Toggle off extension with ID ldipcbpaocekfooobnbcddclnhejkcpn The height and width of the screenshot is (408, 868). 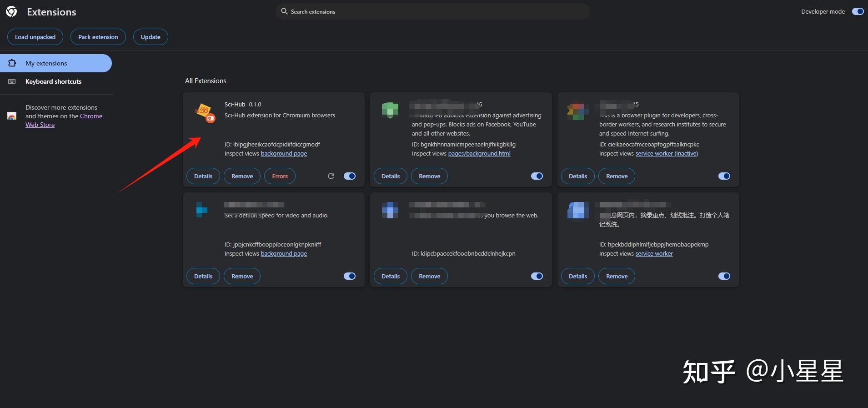[537, 276]
